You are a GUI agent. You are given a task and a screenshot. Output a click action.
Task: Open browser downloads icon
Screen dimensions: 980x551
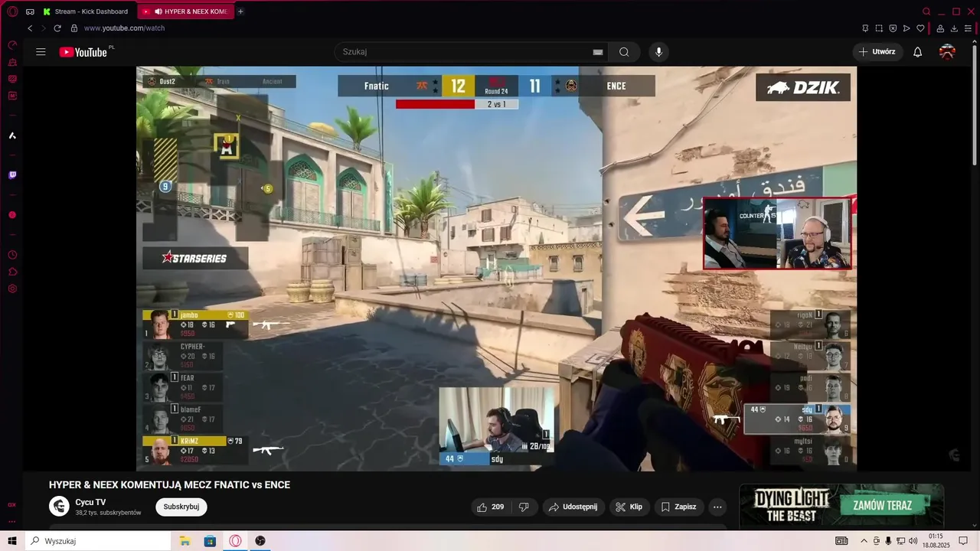click(x=954, y=28)
